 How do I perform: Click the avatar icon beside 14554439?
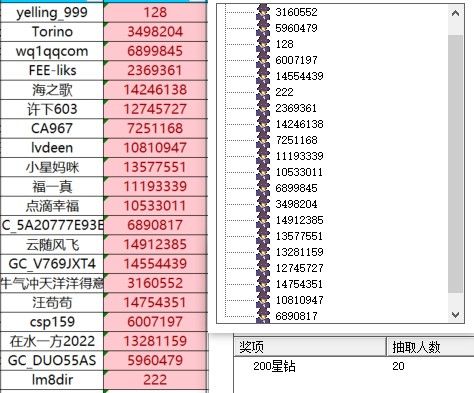tap(263, 76)
